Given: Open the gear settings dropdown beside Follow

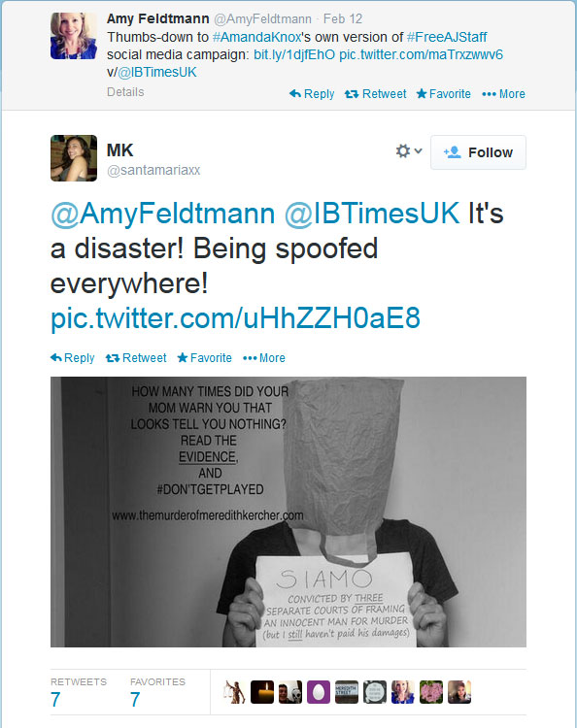Looking at the screenshot, I should pos(408,151).
